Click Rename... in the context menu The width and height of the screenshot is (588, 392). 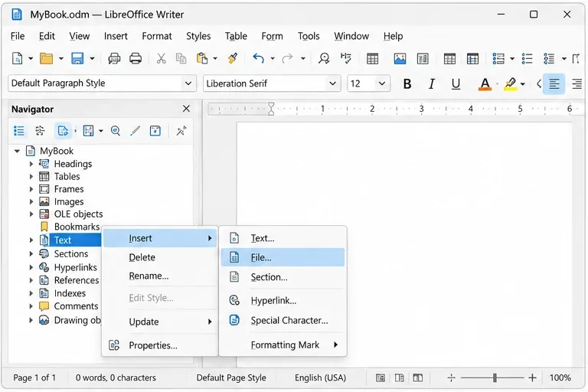(160, 276)
